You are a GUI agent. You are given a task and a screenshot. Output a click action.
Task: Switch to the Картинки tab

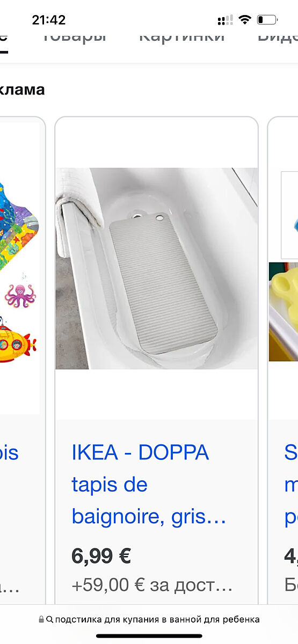pos(181,35)
